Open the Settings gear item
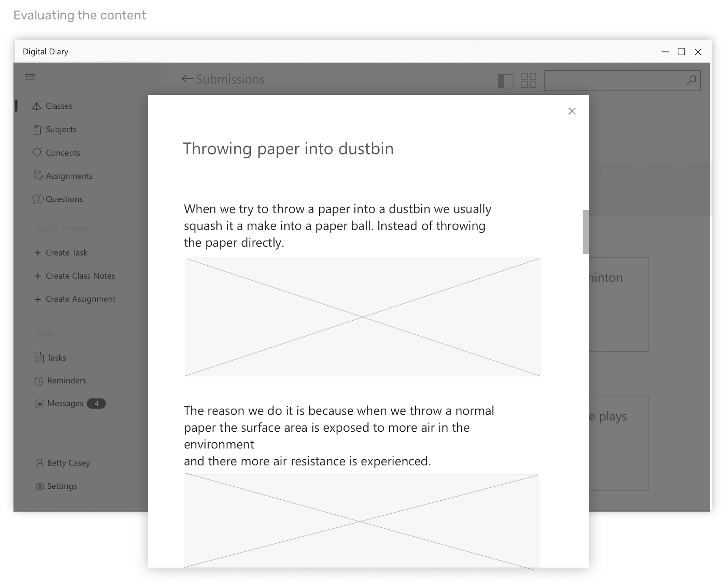Viewport: 728px width, 584px height. pos(61,486)
